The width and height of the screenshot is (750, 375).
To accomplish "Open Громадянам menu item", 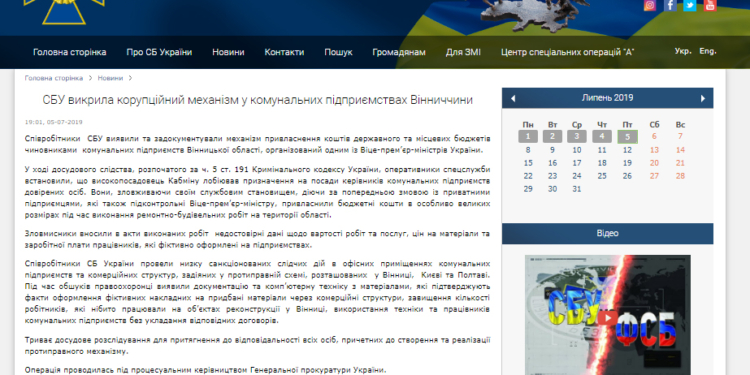I will (x=399, y=52).
